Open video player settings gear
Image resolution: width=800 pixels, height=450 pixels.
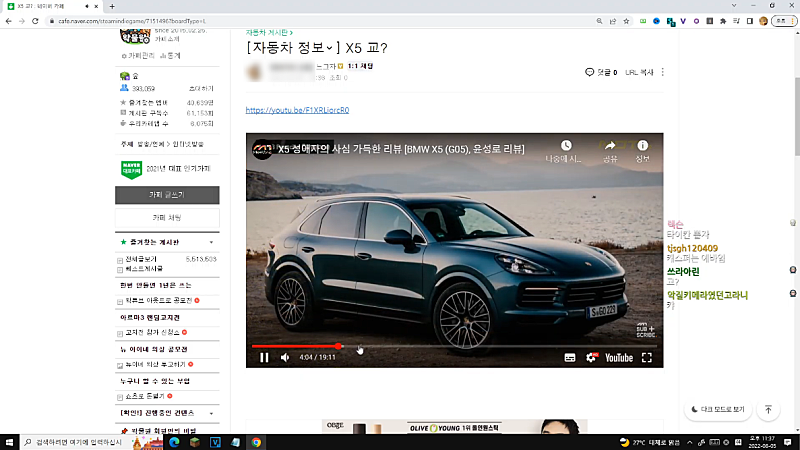(x=591, y=358)
